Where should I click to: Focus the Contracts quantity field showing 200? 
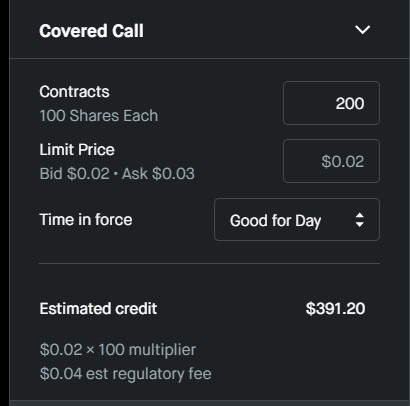pos(331,103)
